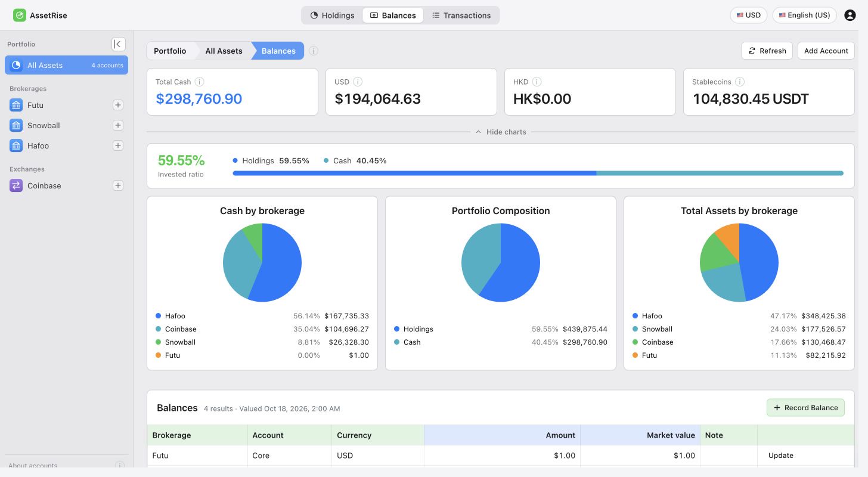Go to Portfolio breadcrumb
The width and height of the screenshot is (868, 477).
pyautogui.click(x=170, y=51)
